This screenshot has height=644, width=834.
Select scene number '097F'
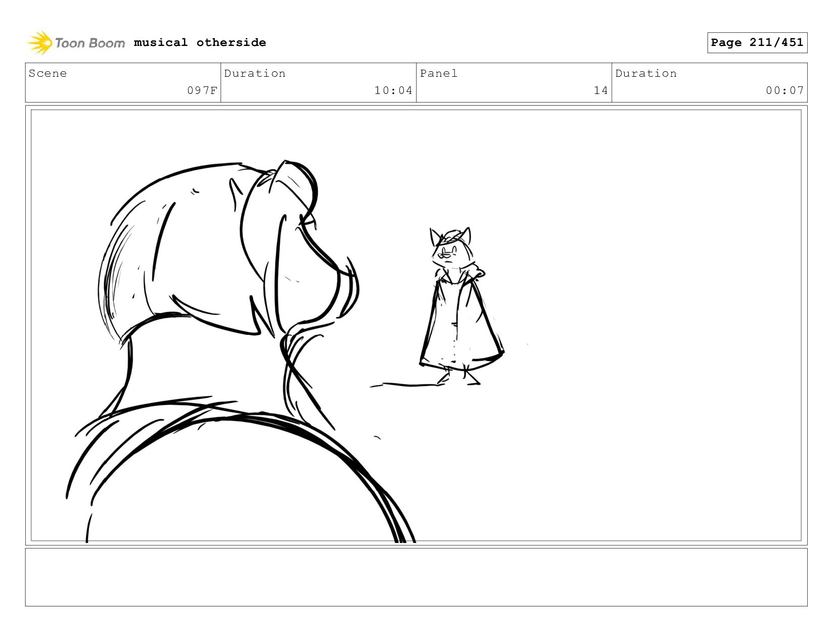pos(202,90)
